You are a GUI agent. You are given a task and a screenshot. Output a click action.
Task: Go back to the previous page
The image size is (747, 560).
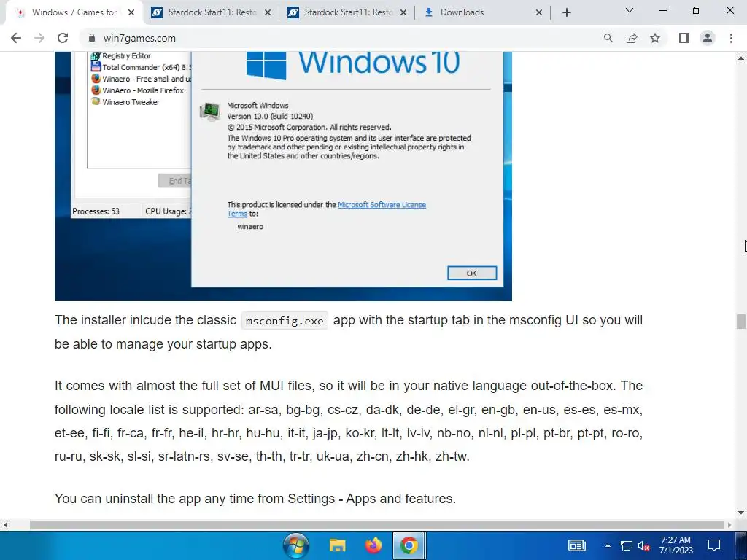pos(16,38)
